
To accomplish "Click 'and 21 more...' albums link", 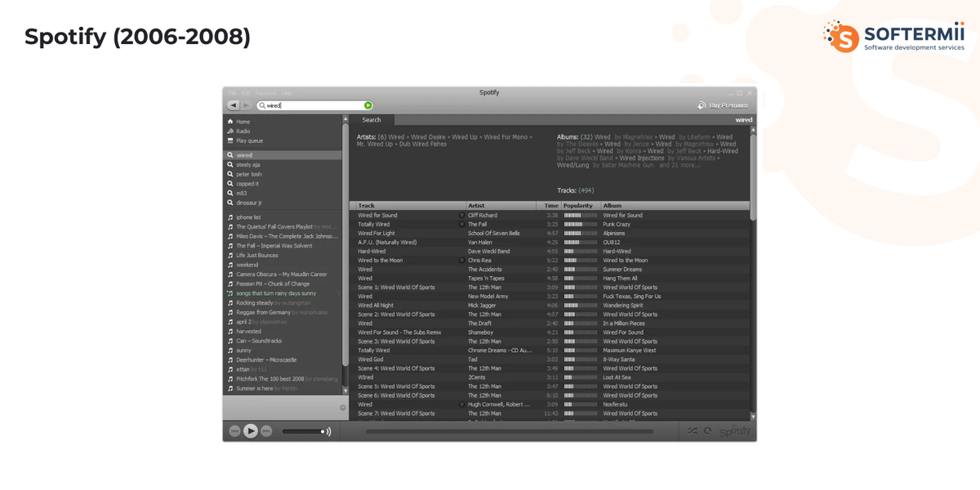I will coord(681,165).
